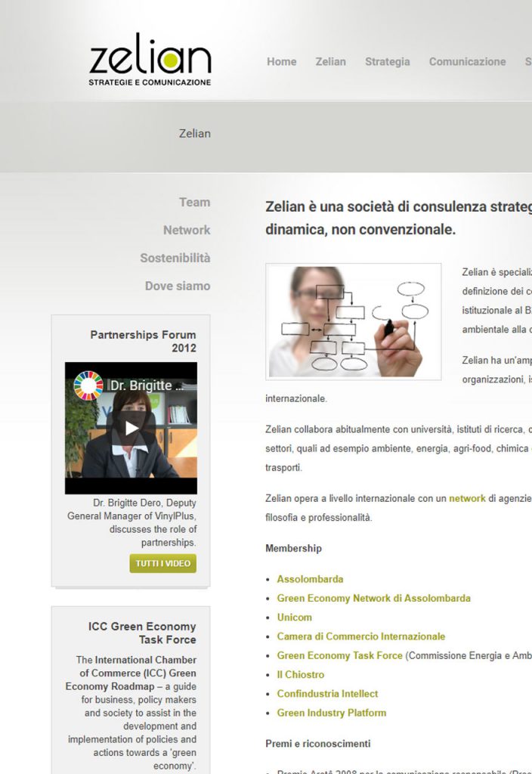The width and height of the screenshot is (532, 774).
Task: Click the TUTTI I VIDEO button
Action: point(163,563)
